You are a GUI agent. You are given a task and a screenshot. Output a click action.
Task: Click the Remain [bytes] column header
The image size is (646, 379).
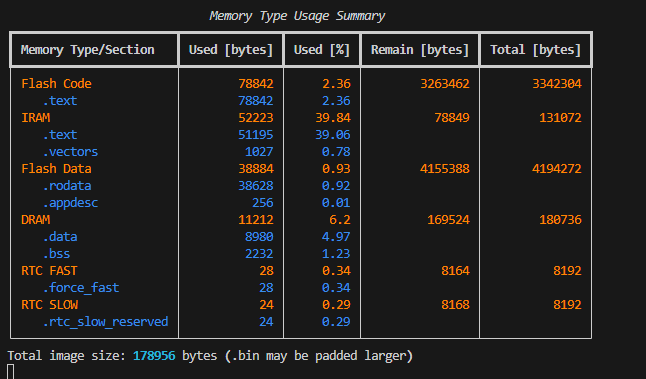(x=420, y=50)
